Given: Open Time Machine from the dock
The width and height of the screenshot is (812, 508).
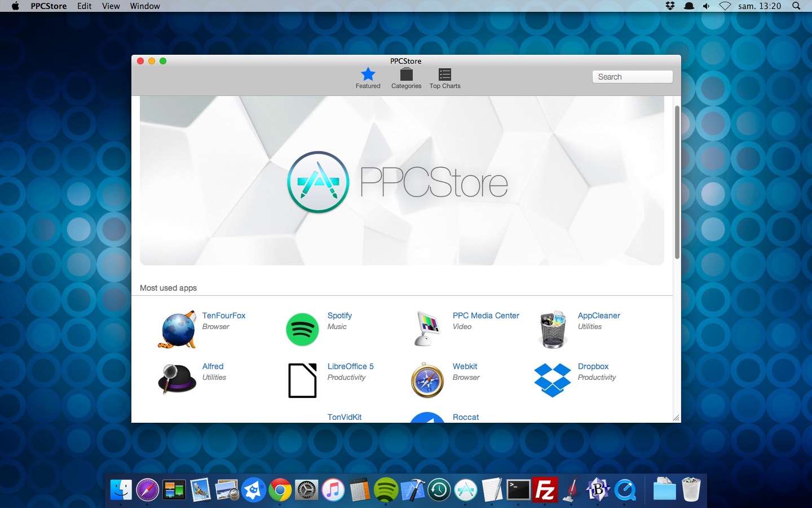Looking at the screenshot, I should click(439, 489).
